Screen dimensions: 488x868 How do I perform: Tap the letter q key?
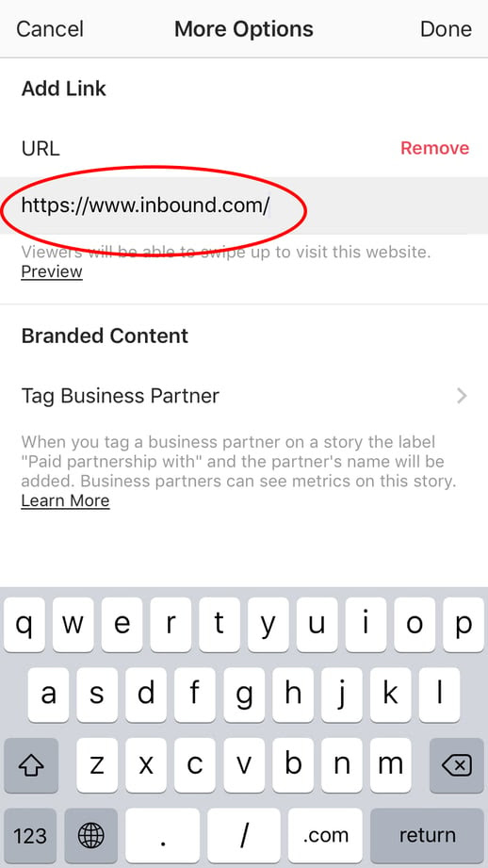click(24, 625)
